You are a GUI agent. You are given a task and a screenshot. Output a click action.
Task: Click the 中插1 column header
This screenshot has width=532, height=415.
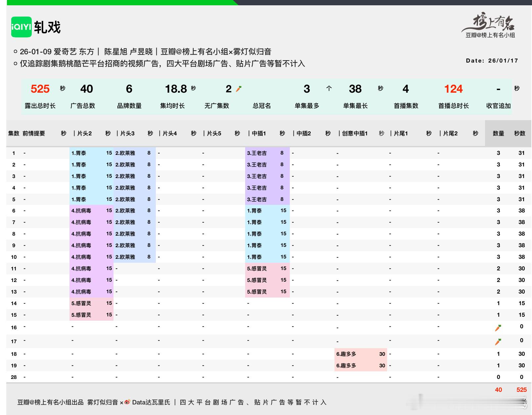click(259, 133)
